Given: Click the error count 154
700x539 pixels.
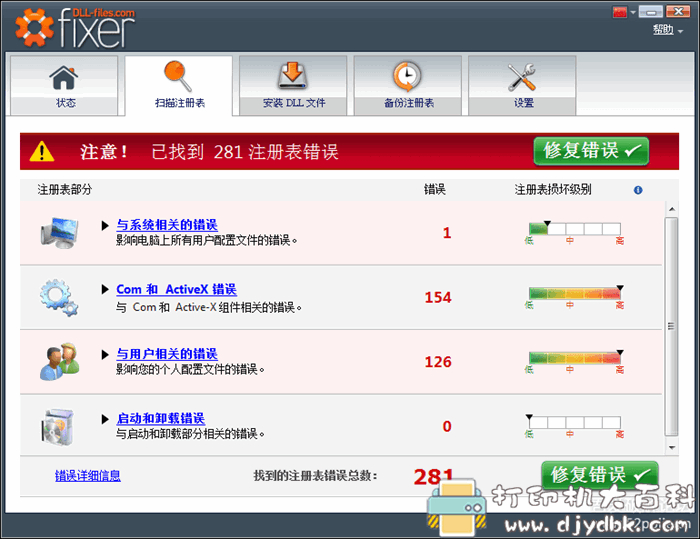Looking at the screenshot, I should tap(438, 297).
